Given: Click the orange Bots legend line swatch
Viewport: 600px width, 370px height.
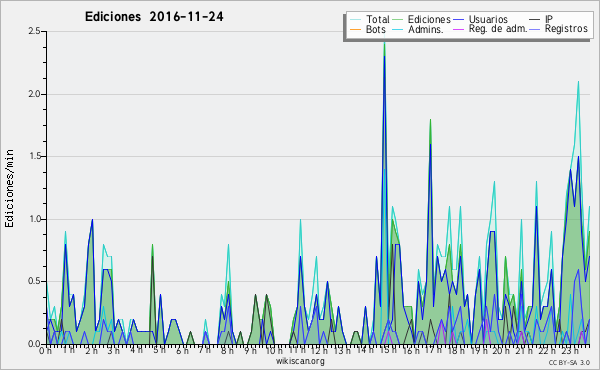Looking at the screenshot, I should pyautogui.click(x=355, y=29).
